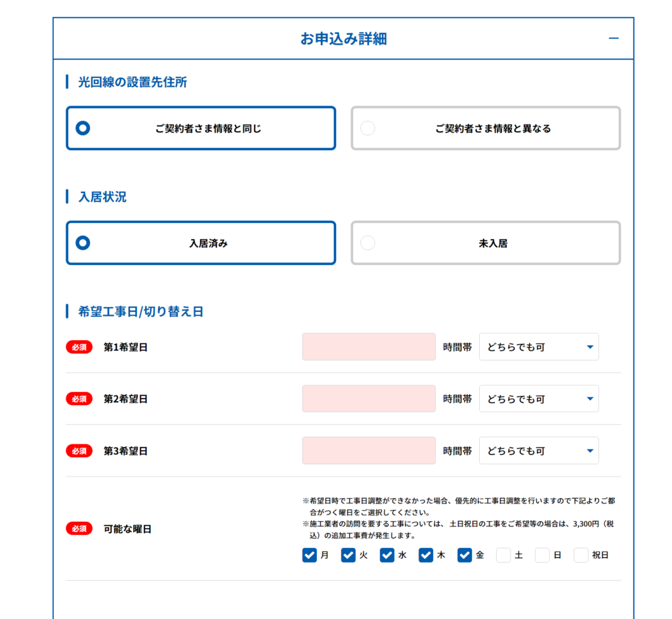Choose 入居済み for move-in status
Viewport: 672px width, 619px height.
[201, 243]
